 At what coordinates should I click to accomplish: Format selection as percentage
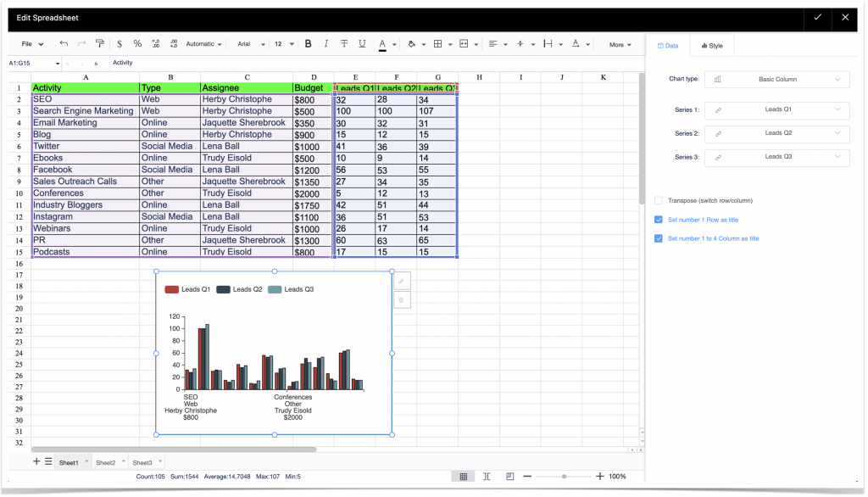(137, 43)
